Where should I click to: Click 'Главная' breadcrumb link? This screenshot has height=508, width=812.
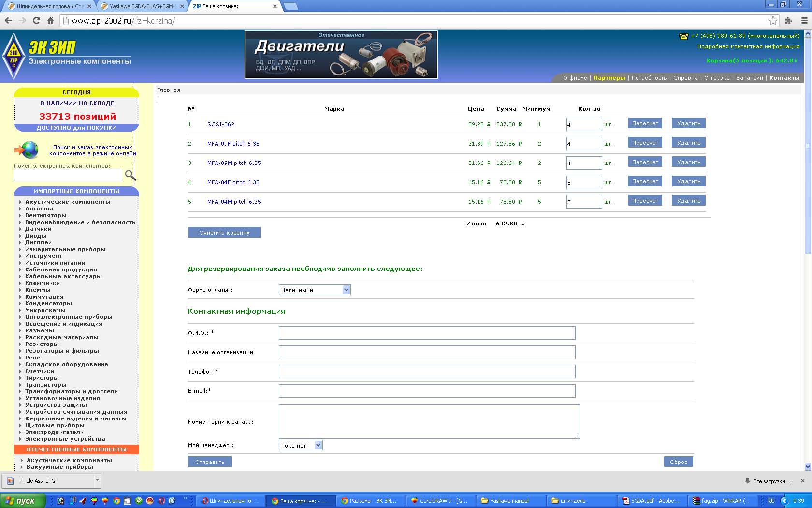click(169, 90)
